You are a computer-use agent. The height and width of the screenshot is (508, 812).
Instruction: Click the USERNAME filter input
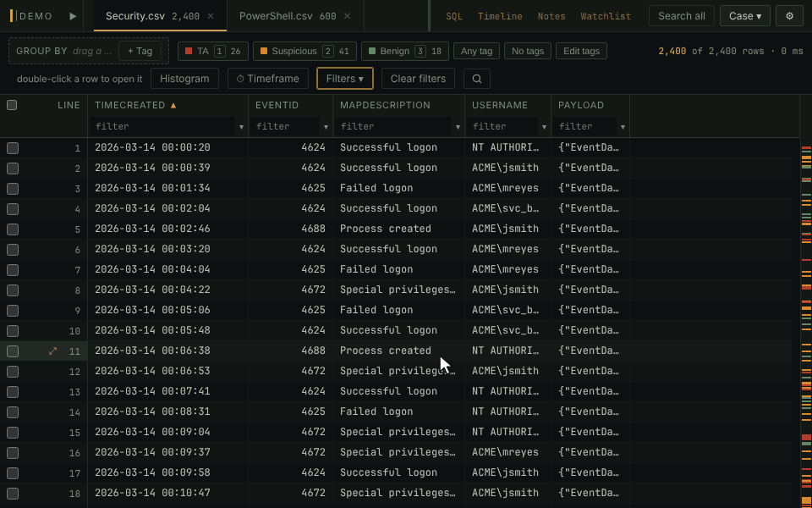[502, 127]
